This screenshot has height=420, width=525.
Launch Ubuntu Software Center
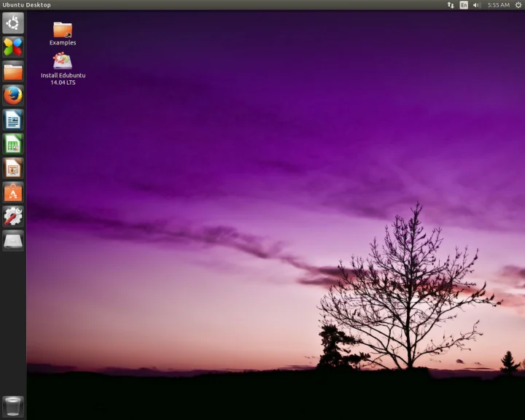[13, 192]
